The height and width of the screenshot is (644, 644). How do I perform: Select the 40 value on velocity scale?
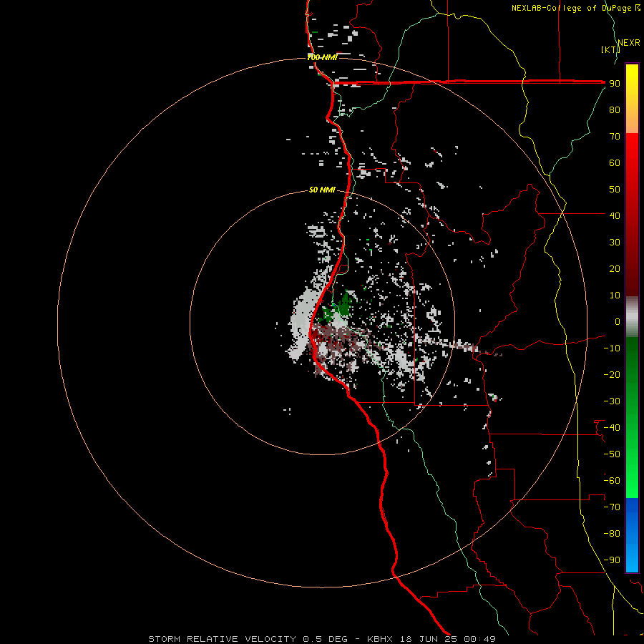[x=615, y=216]
